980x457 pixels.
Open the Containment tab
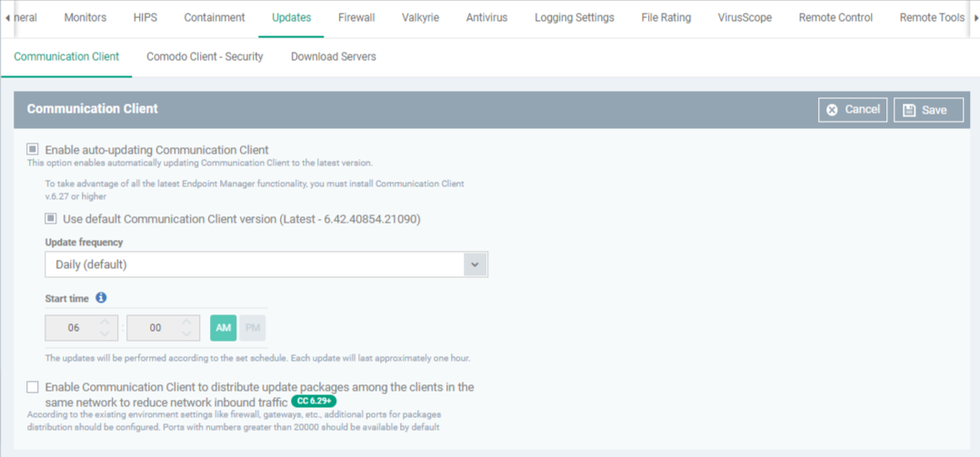pyautogui.click(x=215, y=18)
